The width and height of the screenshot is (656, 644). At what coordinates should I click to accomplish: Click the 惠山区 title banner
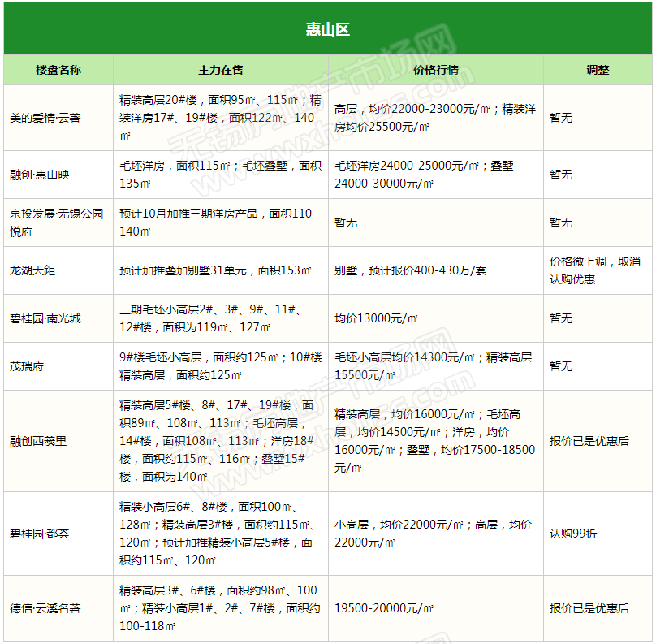[327, 30]
